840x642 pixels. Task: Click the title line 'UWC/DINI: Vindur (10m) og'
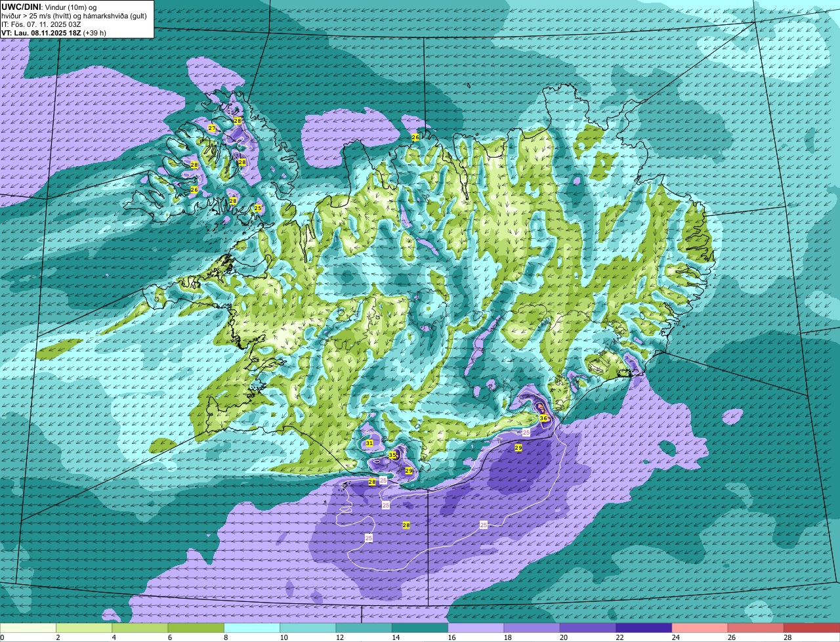49,7
